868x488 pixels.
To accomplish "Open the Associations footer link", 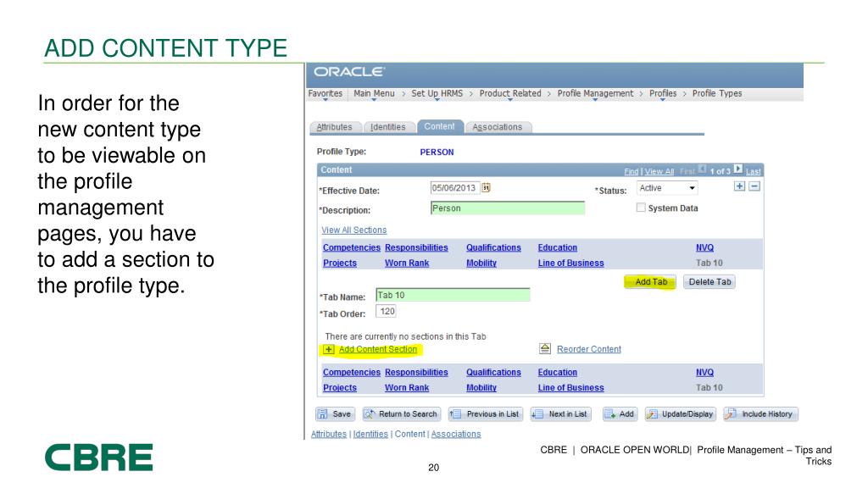I will coord(456,434).
